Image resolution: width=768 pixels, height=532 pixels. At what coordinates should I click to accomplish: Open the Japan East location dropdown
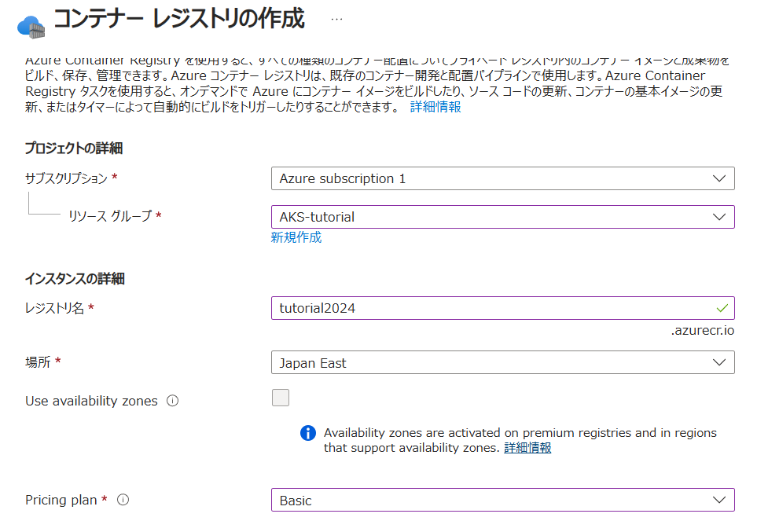click(502, 363)
